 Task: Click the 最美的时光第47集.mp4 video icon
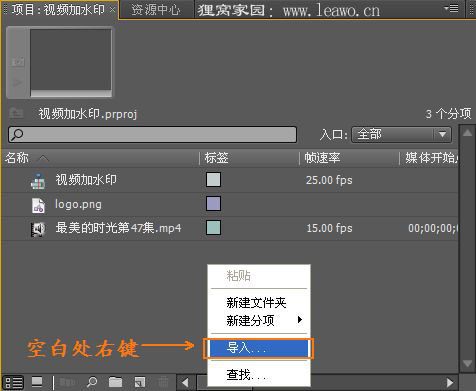[38, 229]
